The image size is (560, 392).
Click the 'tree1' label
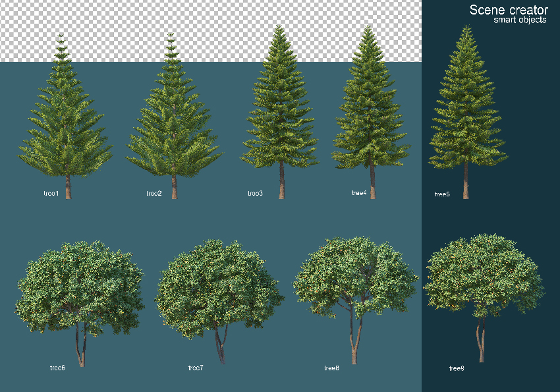(x=51, y=193)
